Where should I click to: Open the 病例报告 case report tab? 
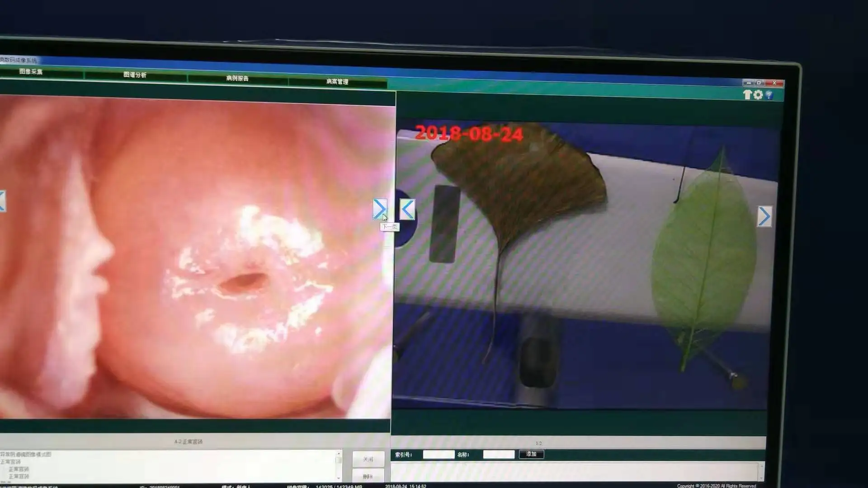click(237, 79)
